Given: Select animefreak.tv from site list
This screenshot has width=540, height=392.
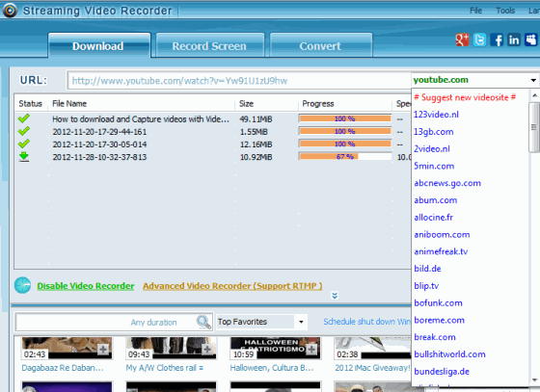Looking at the screenshot, I should pos(441,251).
